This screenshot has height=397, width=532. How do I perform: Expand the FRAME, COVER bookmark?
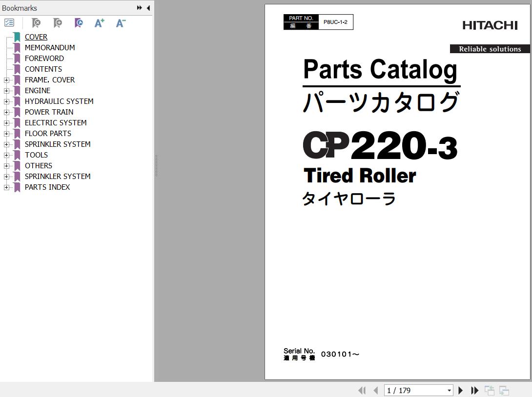click(6, 80)
